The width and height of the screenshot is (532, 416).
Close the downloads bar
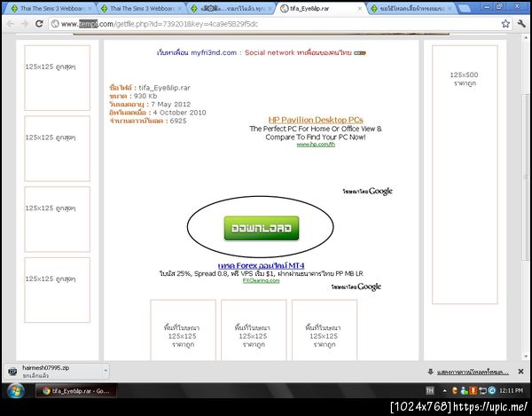click(520, 372)
